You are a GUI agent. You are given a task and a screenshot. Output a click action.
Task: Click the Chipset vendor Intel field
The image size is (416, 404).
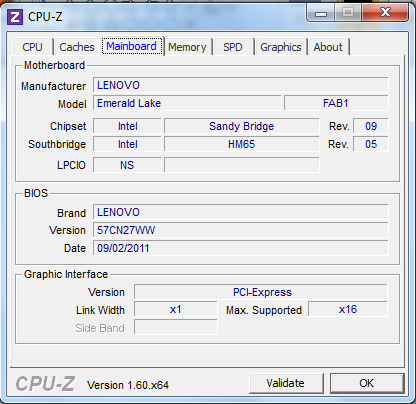tap(127, 126)
